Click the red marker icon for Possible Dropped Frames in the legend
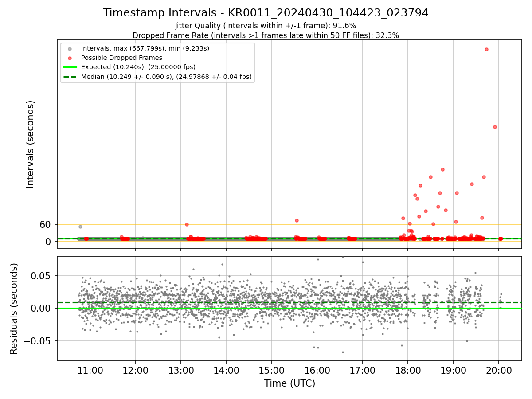 pyautogui.click(x=70, y=58)
